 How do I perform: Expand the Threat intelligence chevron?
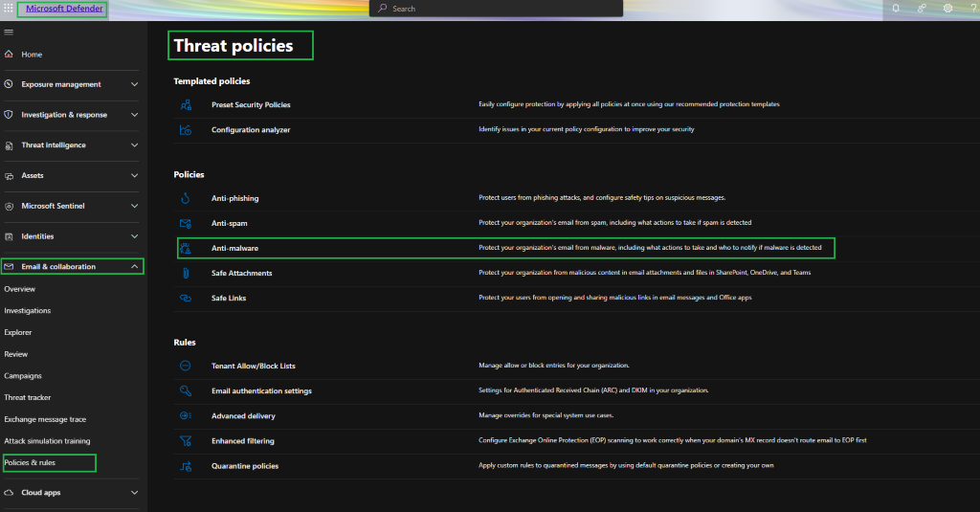pos(134,145)
